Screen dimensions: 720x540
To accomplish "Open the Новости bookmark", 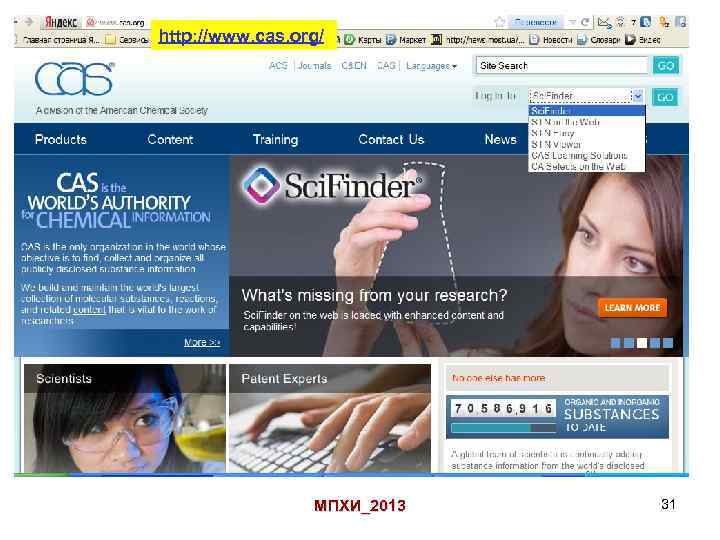I will [x=551, y=40].
